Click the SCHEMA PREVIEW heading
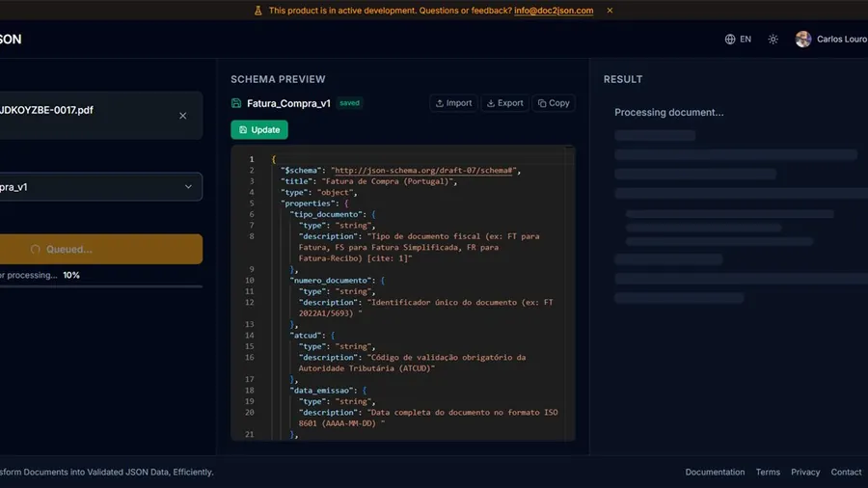Viewport: 868px width, 488px height. [x=278, y=79]
